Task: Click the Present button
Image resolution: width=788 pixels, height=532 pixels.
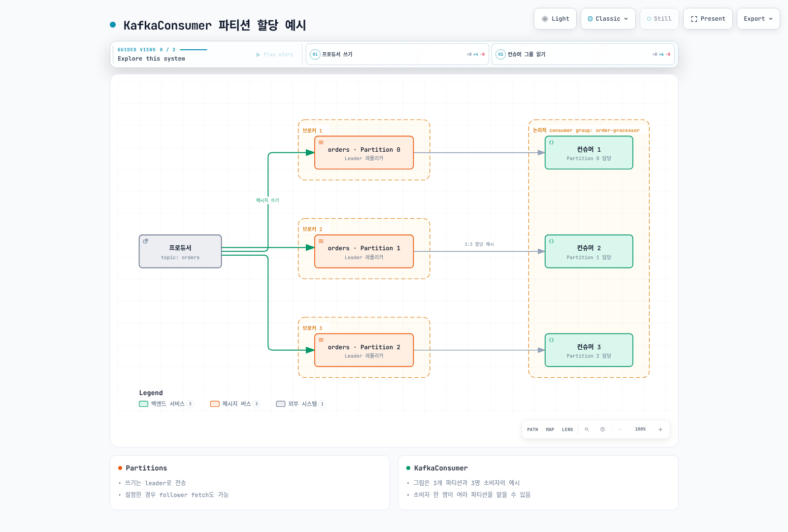Action: coord(708,19)
